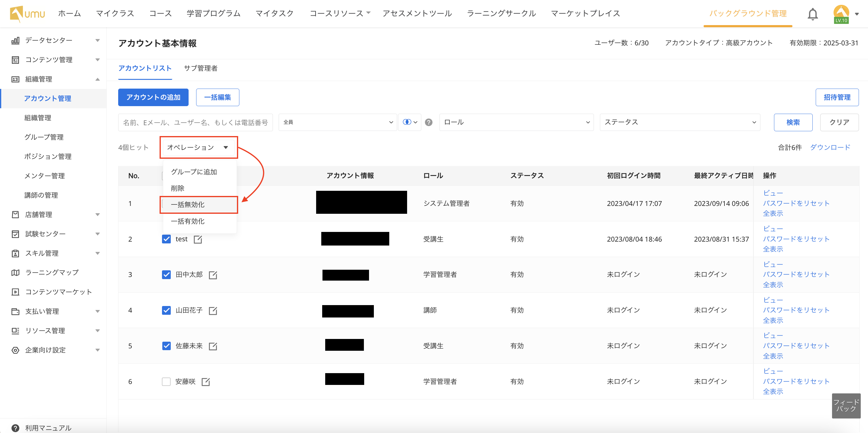Click the edit icon next to 田中太郎
868x433 pixels.
[x=213, y=275]
